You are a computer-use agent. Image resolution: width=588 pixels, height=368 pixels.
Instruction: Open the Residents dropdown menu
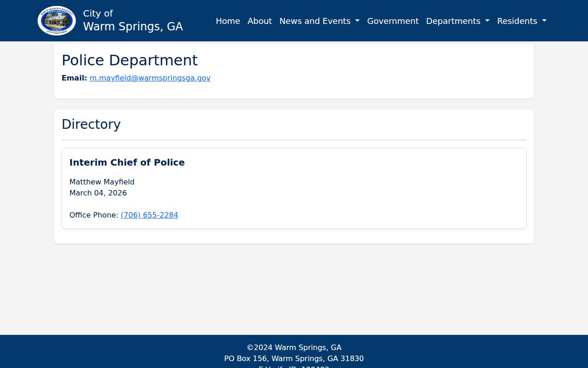[522, 21]
